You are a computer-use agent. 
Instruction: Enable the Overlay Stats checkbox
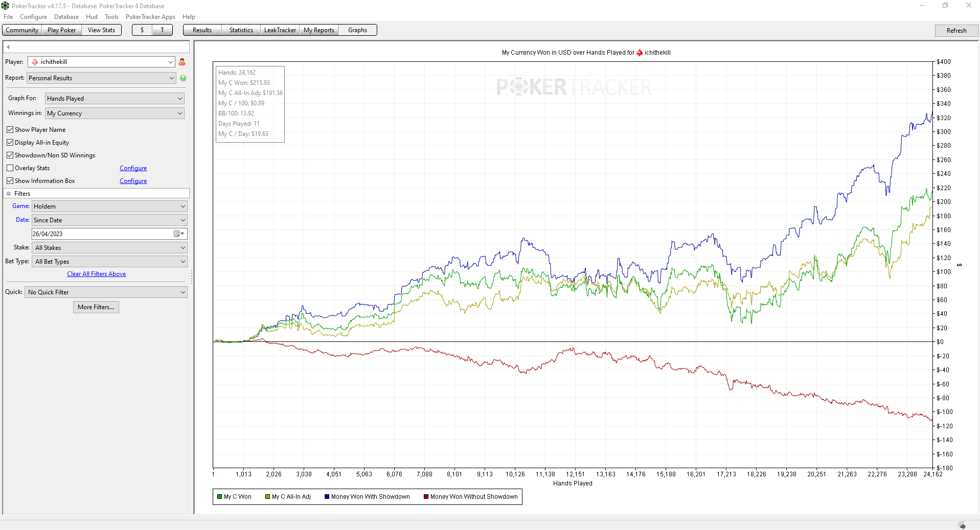[x=10, y=168]
